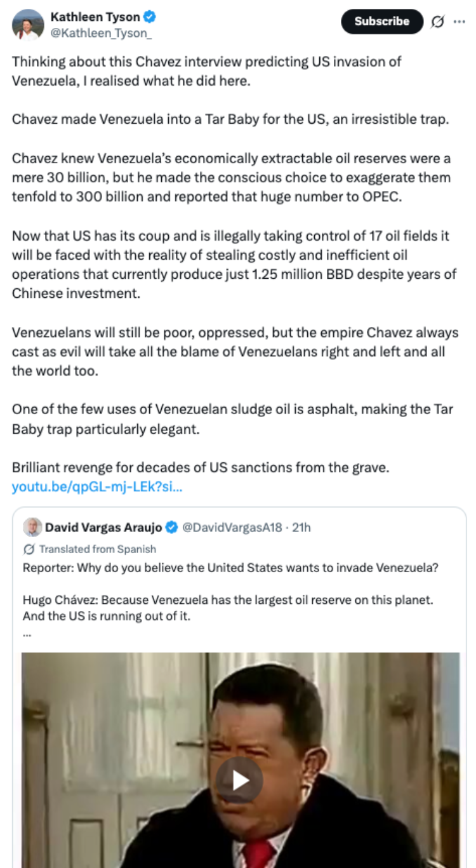Click Kathleen Tyson's profile avatar
476x868 pixels.
[x=29, y=25]
